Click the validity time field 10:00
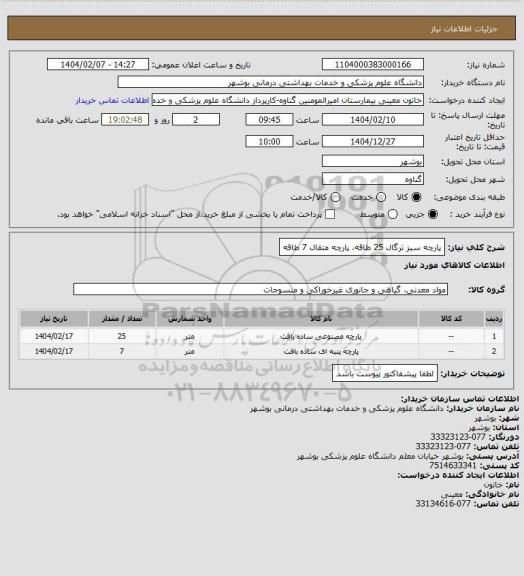This screenshot has height=576, width=524. (x=269, y=141)
